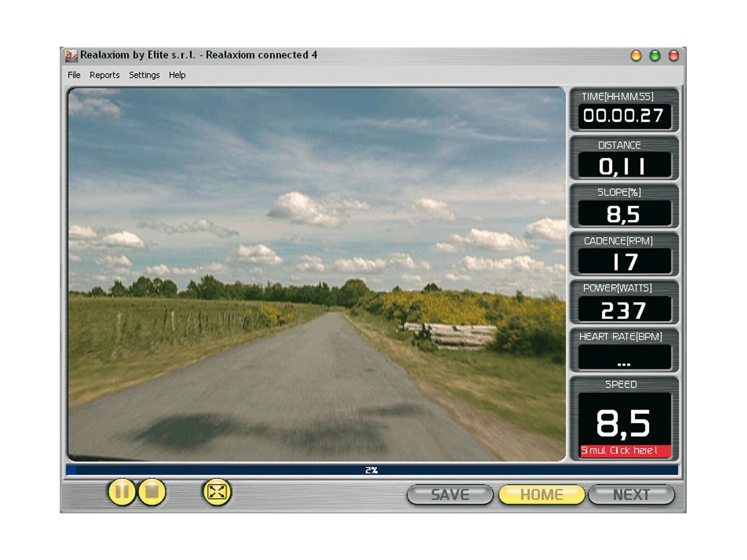Open the Help menu
747x560 pixels.
(177, 75)
